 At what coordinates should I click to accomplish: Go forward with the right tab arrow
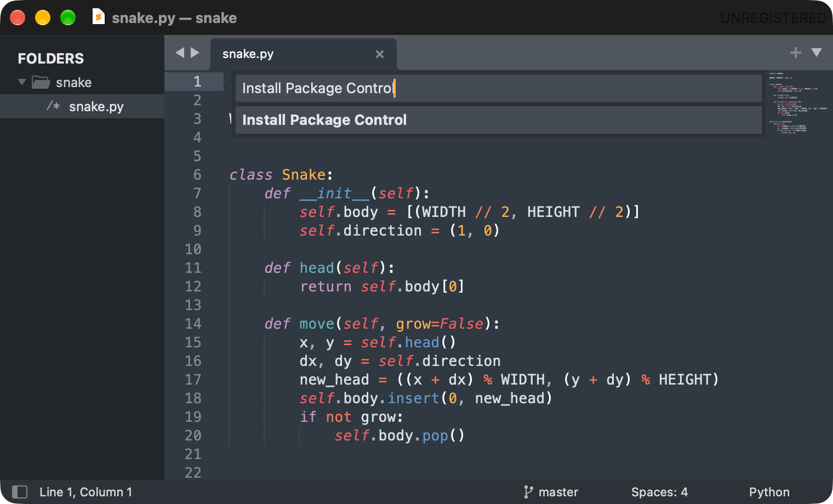pyautogui.click(x=195, y=53)
